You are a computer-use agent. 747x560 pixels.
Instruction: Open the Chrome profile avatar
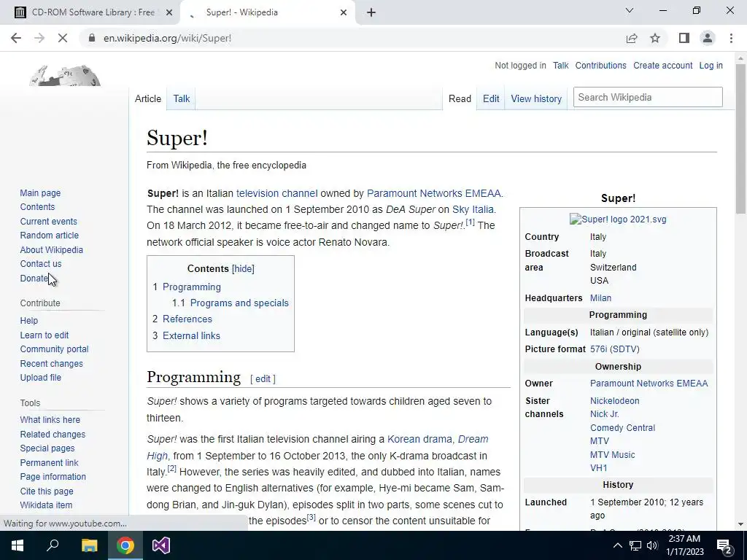[708, 38]
